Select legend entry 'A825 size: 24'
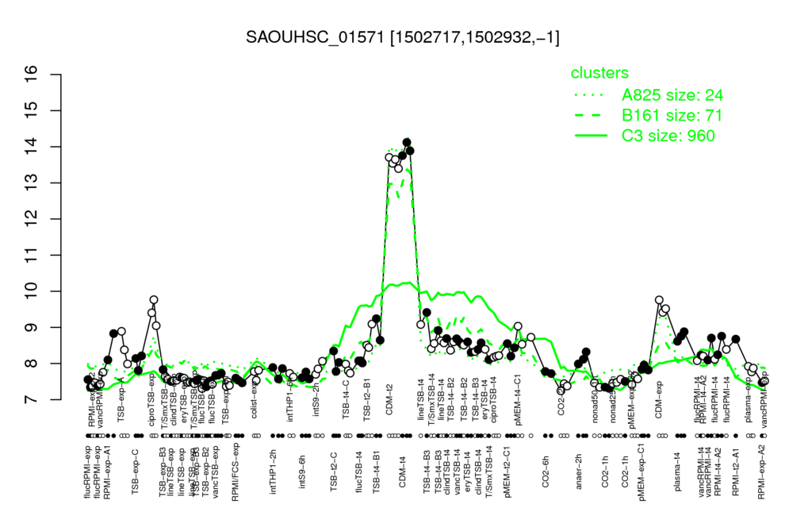Screen dimensions: 812x508 pos(672,95)
